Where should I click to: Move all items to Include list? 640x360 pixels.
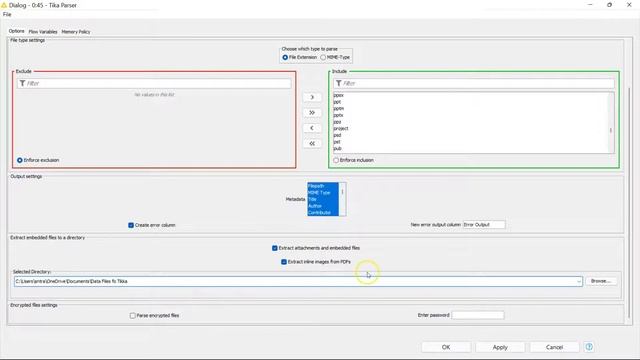tap(312, 113)
